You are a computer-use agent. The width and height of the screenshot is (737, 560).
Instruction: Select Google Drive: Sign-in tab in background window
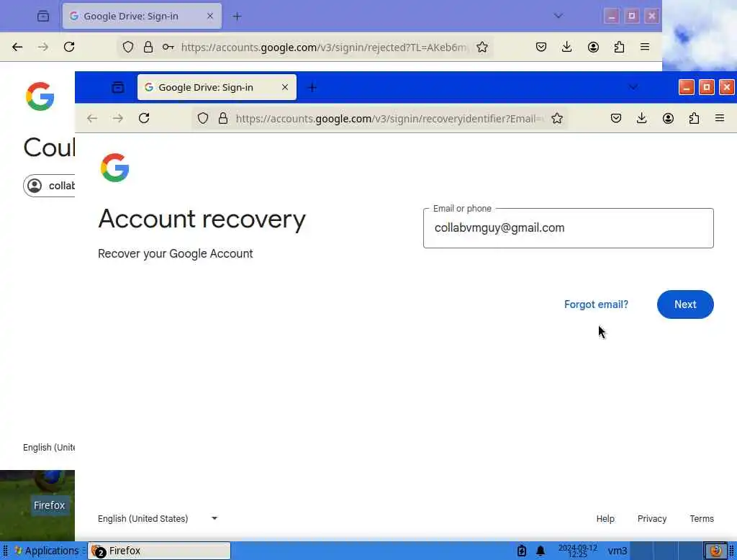(142, 16)
